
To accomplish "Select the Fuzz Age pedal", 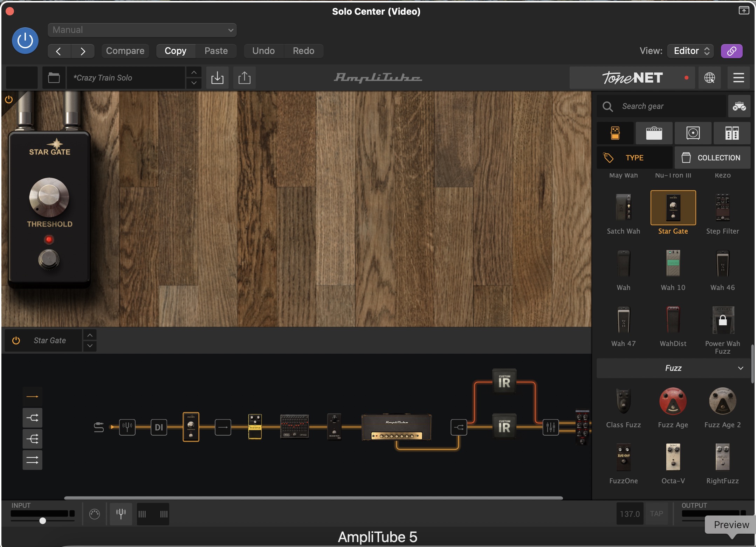I will (x=673, y=408).
